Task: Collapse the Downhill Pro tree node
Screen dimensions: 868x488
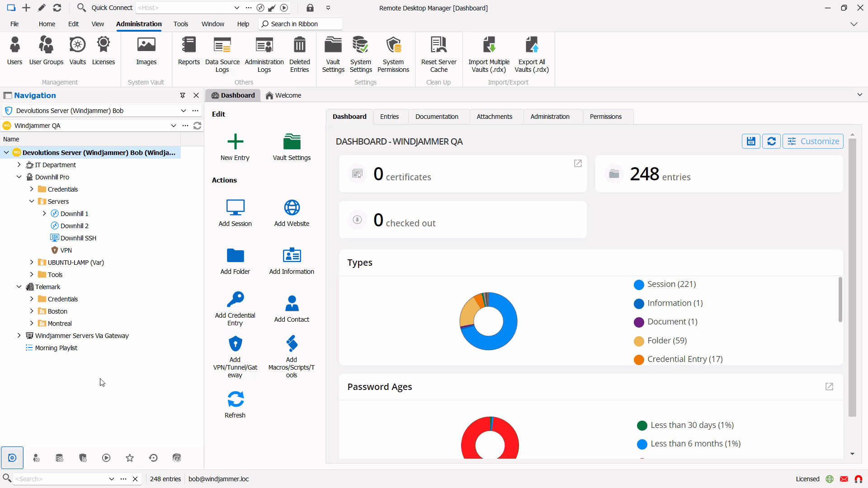Action: pyautogui.click(x=19, y=177)
